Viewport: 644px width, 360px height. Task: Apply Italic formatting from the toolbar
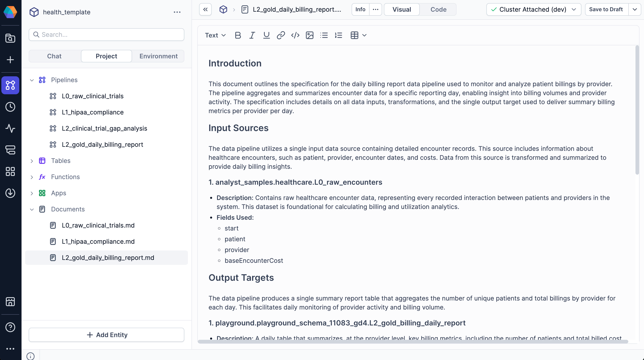[x=252, y=35]
